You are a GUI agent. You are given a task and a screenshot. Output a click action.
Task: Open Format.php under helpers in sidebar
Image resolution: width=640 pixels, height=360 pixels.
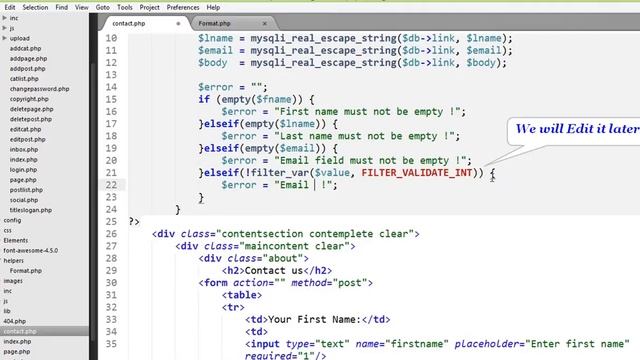click(x=26, y=271)
